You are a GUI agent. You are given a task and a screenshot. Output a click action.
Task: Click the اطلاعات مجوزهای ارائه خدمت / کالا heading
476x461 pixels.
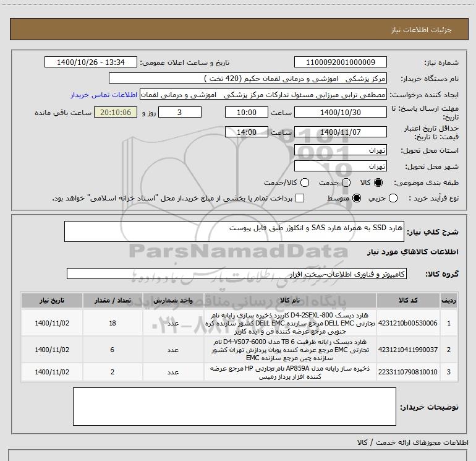pos(412,442)
